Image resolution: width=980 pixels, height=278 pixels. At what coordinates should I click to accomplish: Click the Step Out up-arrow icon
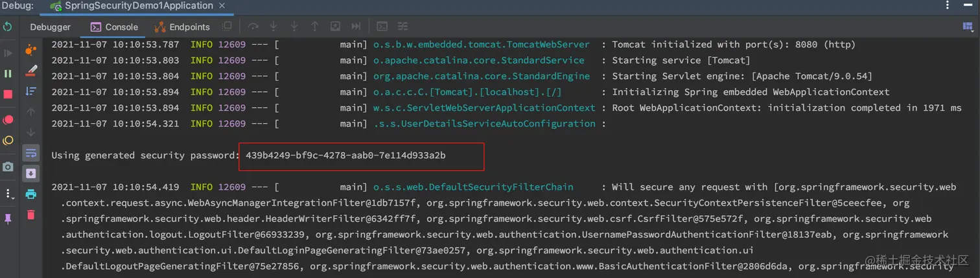coord(315,27)
